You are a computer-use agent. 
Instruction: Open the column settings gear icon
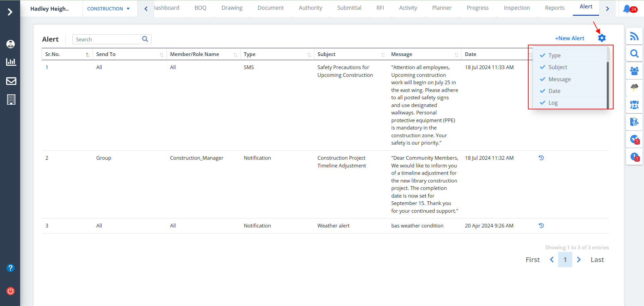point(602,38)
